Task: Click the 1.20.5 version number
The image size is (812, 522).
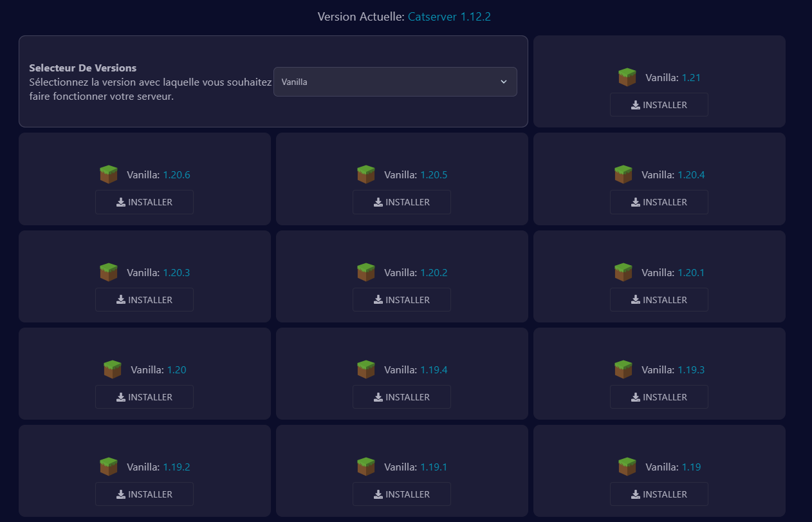Action: (434, 175)
